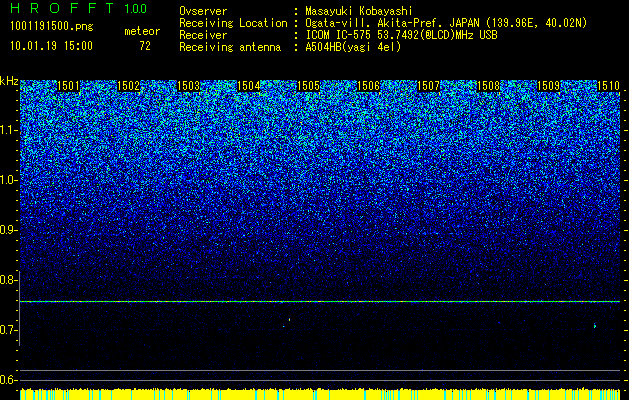Click the 1.0 frequency axis label
This screenshot has height=400, width=629.
8,180
